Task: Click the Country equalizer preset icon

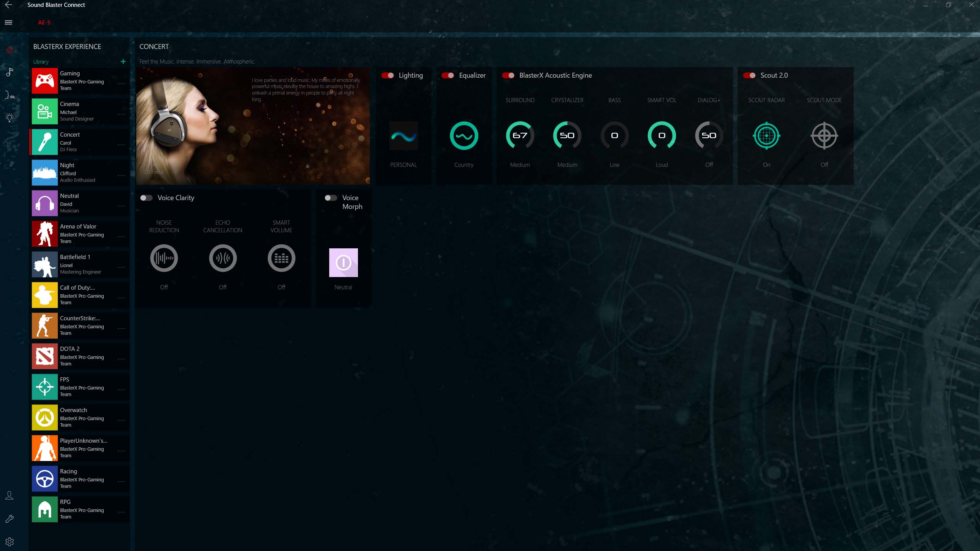Action: pyautogui.click(x=464, y=136)
